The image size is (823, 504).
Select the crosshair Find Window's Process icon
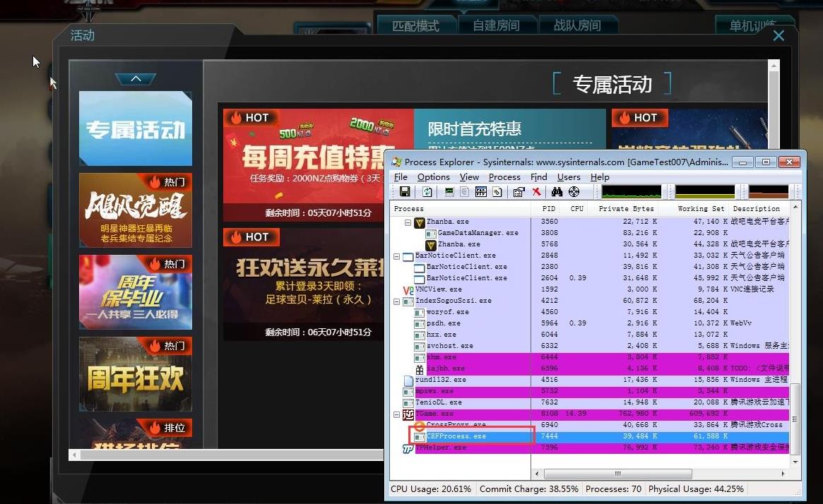pyautogui.click(x=574, y=192)
